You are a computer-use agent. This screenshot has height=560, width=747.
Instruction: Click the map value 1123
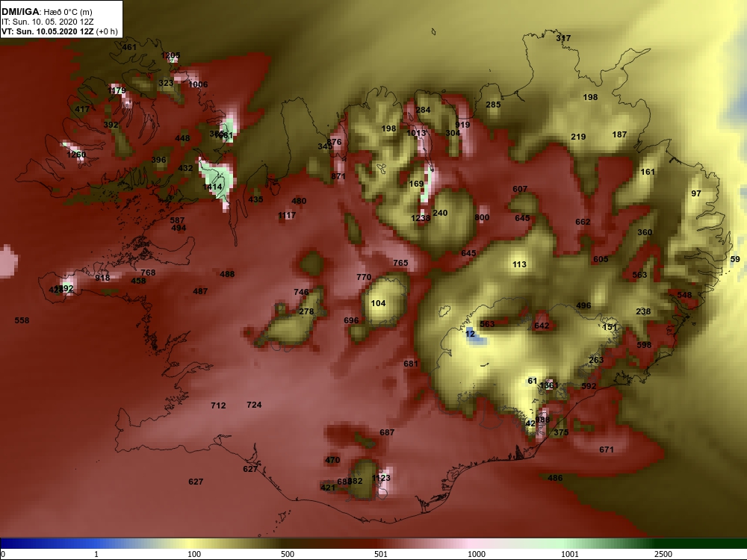click(381, 478)
